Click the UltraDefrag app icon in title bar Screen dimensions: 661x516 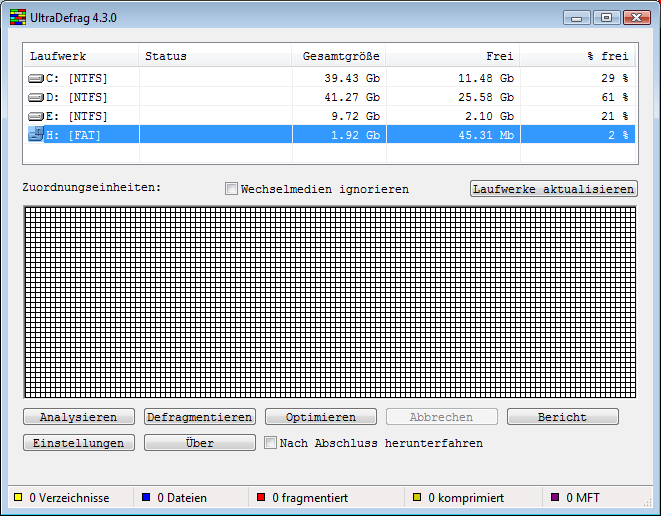(x=18, y=17)
